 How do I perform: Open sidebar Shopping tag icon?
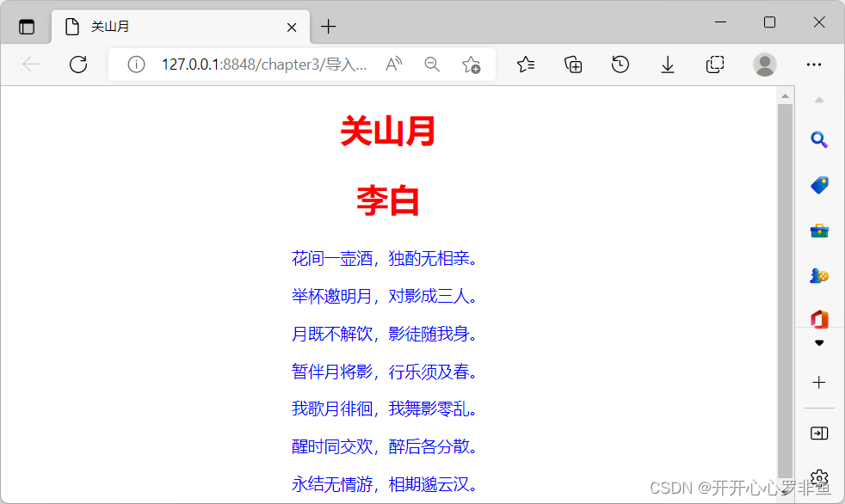point(819,185)
